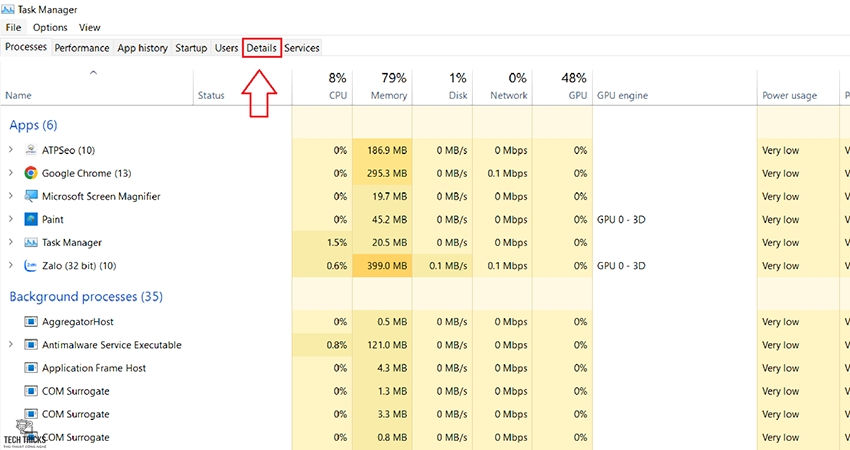
Task: Select the AggregatorHost process name
Action: pyautogui.click(x=78, y=322)
